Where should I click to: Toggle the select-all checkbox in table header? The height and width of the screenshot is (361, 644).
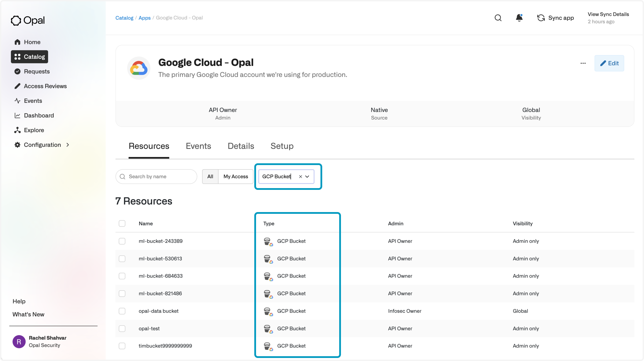[122, 223]
